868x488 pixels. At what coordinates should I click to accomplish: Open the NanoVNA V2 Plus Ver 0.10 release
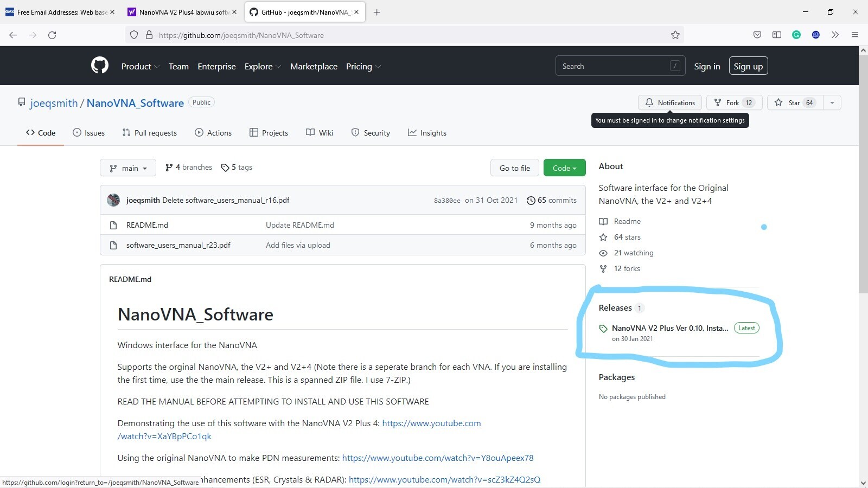[x=670, y=328]
